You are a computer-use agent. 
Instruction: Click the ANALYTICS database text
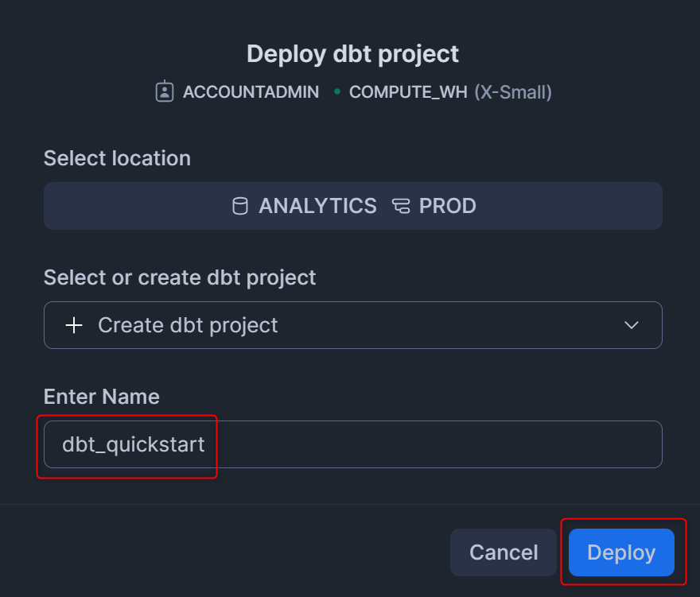[x=317, y=206]
